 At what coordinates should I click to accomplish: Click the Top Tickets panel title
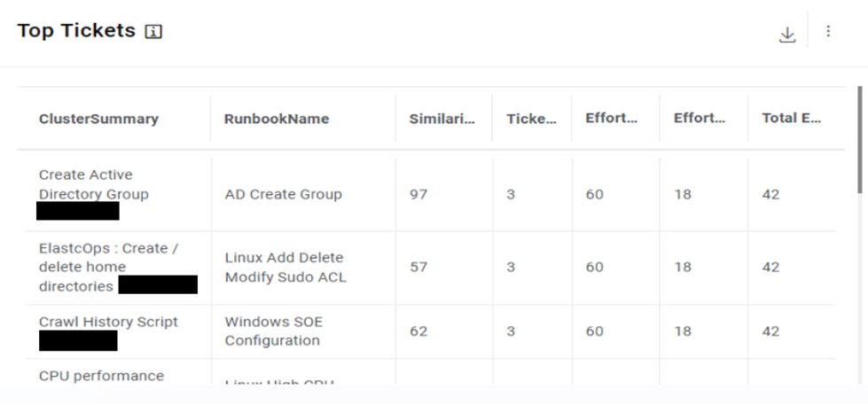[x=76, y=31]
